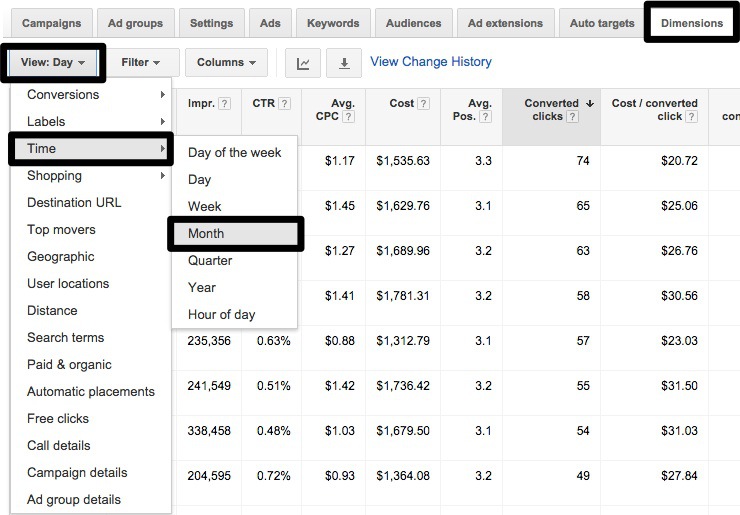Viewport: 740px width, 515px height.
Task: Switch to the Ad extensions tab
Action: click(505, 23)
